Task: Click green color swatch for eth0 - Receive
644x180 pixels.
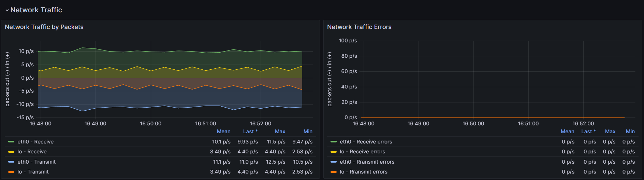Action: coord(11,142)
